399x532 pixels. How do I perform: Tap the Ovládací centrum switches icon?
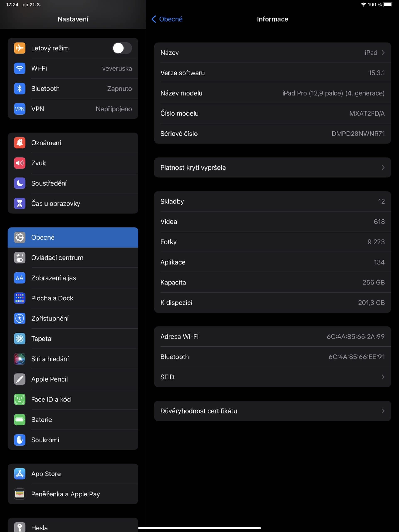20,257
